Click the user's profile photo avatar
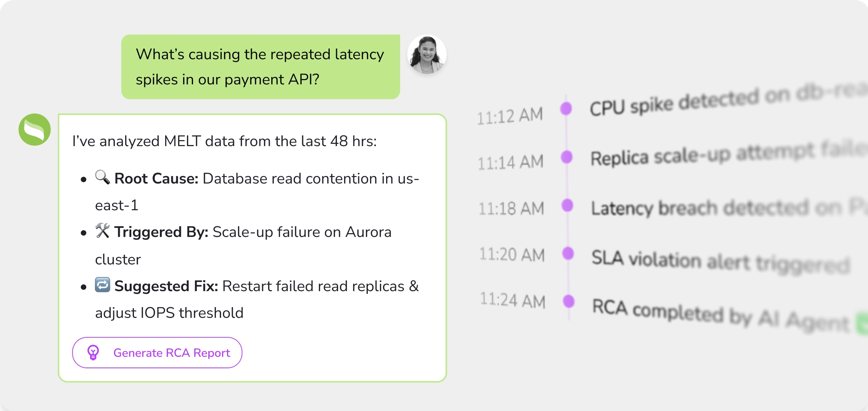 pyautogui.click(x=427, y=54)
